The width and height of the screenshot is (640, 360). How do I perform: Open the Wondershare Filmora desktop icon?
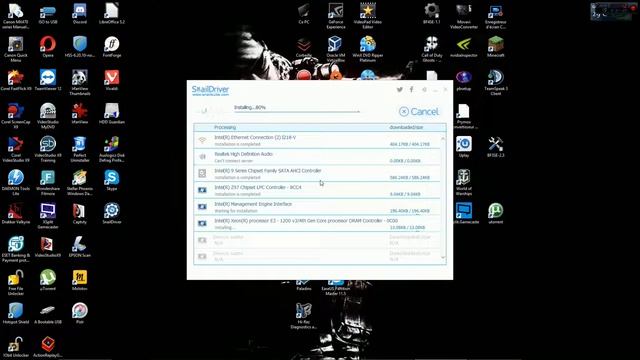(x=48, y=183)
